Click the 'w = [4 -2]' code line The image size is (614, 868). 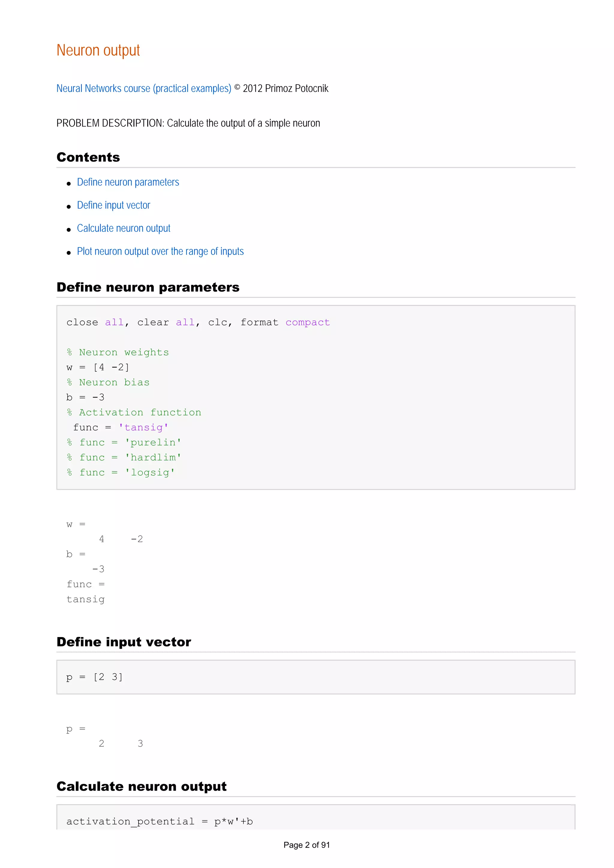coord(98,368)
